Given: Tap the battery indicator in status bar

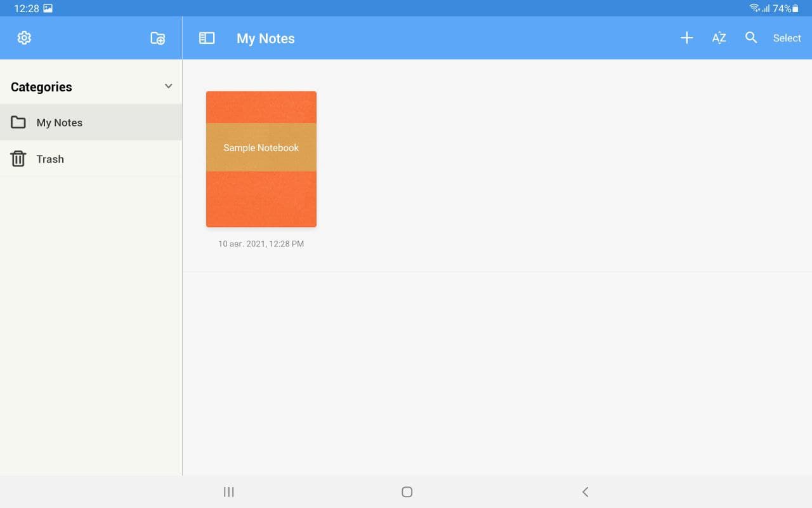Looking at the screenshot, I should pyautogui.click(x=796, y=8).
